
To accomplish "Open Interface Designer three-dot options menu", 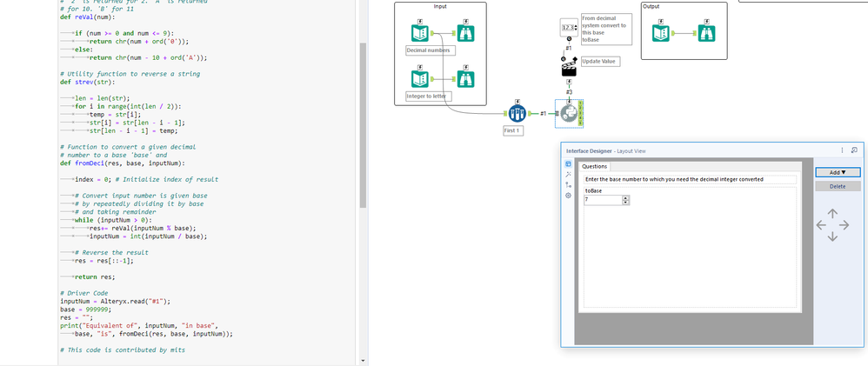I will 843,150.
